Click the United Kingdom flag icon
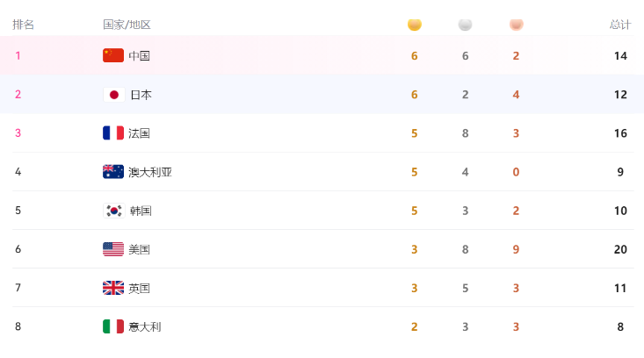The image size is (644, 358). coord(113,288)
